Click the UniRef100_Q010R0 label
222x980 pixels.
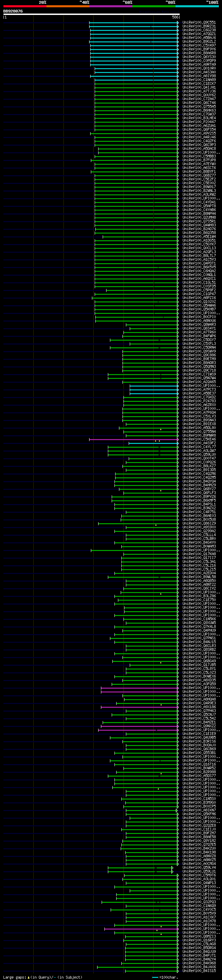(199, 68)
